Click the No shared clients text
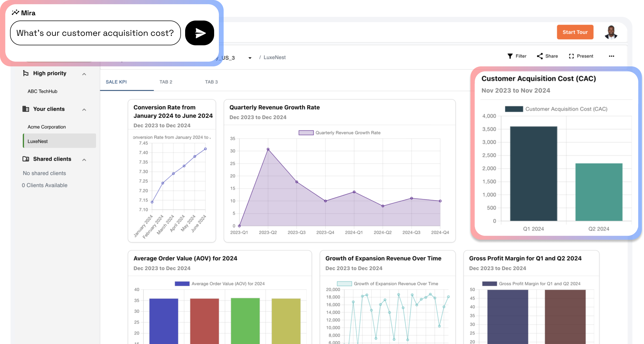 click(x=44, y=173)
